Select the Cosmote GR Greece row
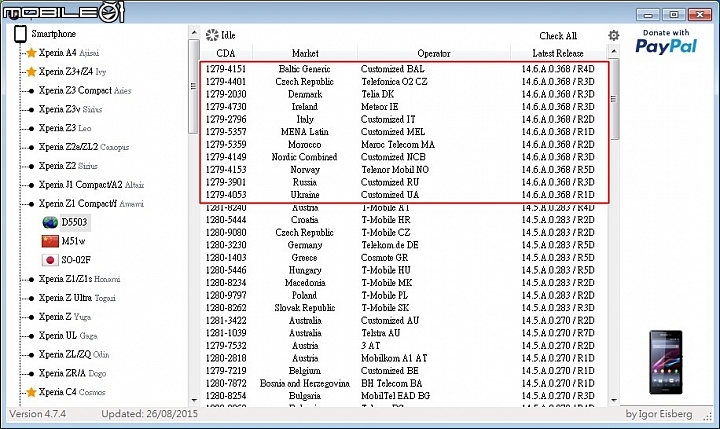720x429 pixels. tap(405, 258)
